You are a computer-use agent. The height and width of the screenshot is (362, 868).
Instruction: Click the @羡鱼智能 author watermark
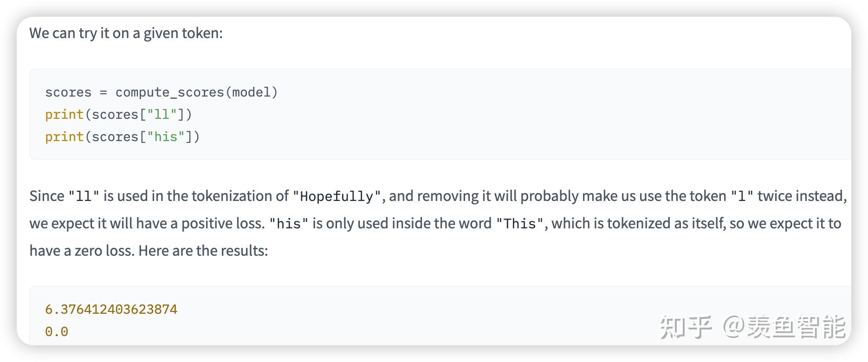click(x=784, y=327)
